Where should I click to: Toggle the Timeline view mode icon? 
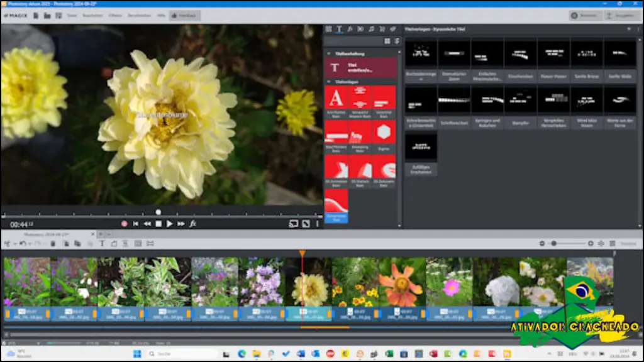[613, 244]
